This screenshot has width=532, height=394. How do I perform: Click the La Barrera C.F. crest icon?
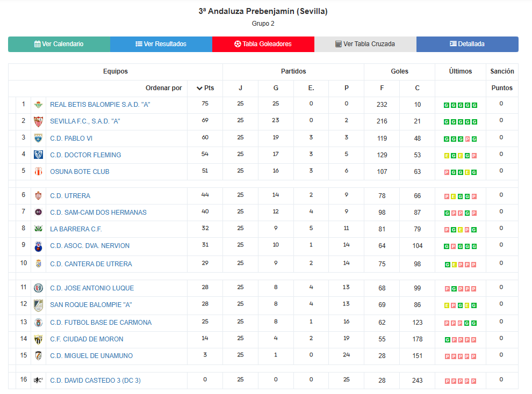38,229
